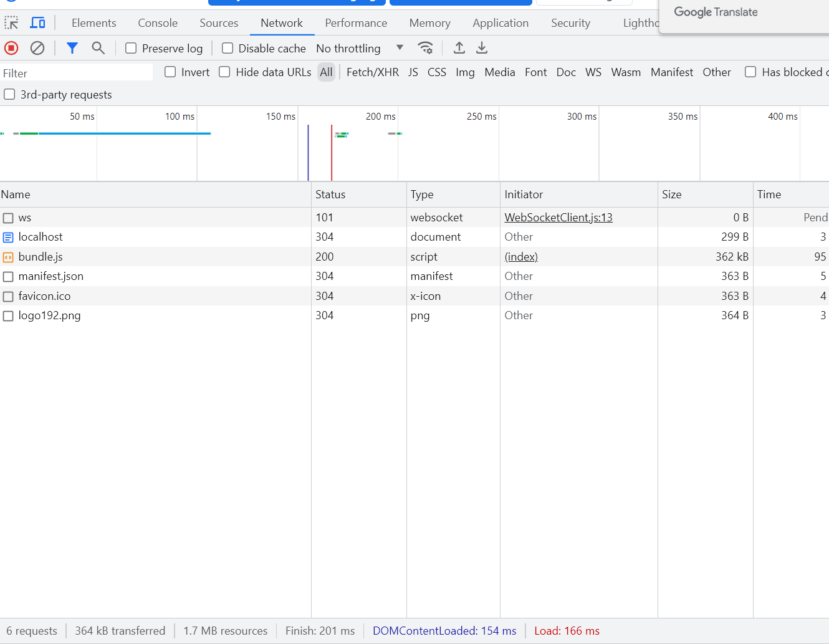The image size is (829, 644).
Task: Enable Disable cache checkbox
Action: click(228, 48)
